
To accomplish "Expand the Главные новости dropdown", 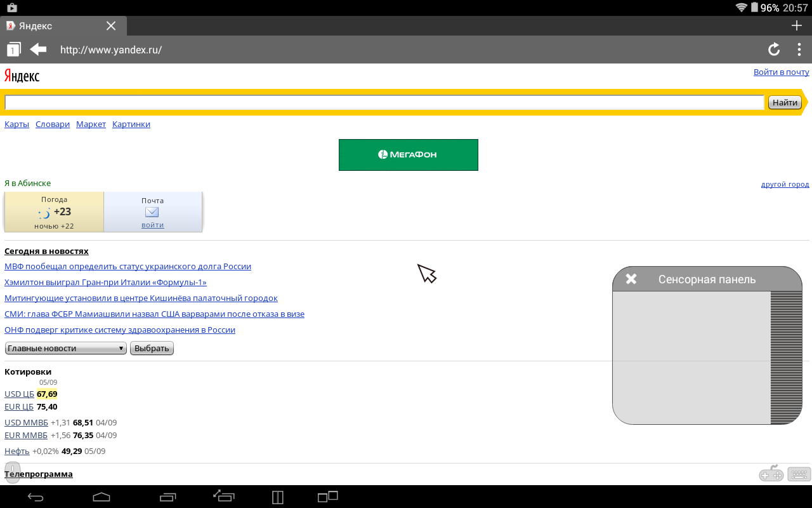I will (x=65, y=348).
